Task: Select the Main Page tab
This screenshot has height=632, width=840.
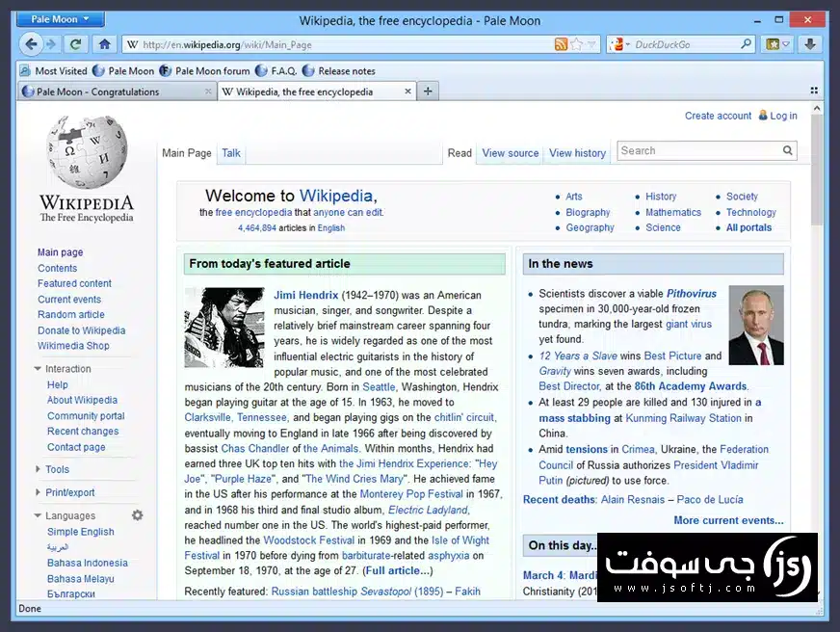Action: click(187, 153)
